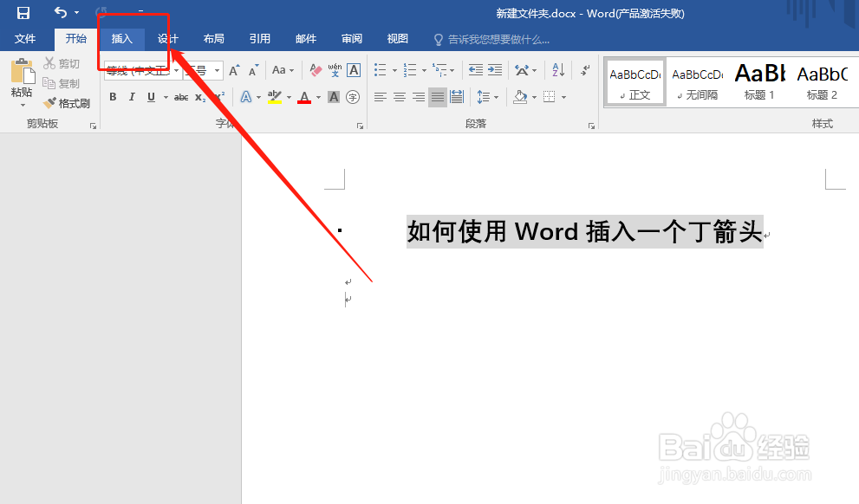Open the 审阅 ribbon tab

click(x=352, y=39)
